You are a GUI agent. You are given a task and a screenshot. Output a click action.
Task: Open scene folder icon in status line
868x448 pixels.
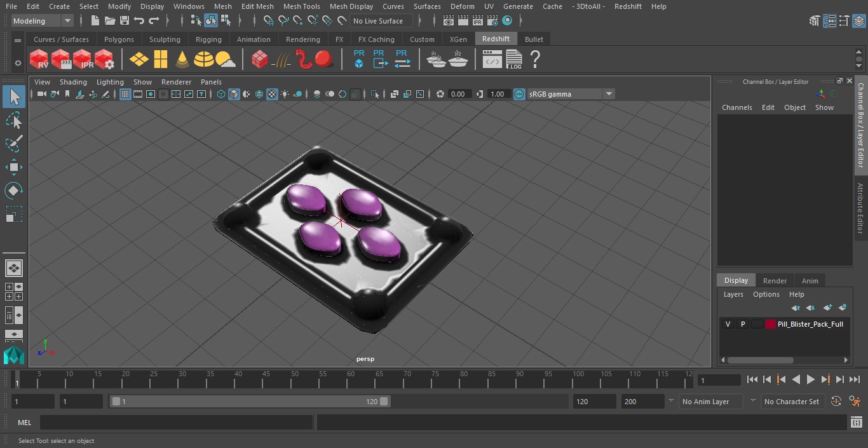tap(110, 21)
